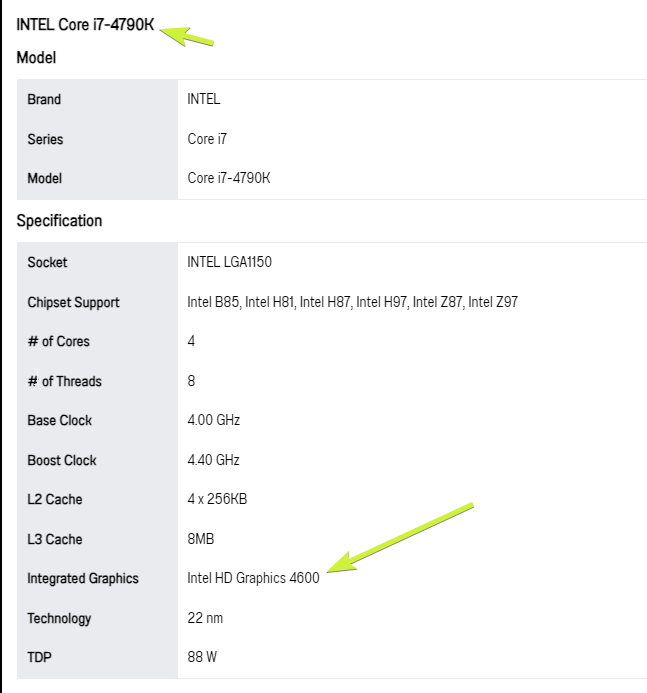Image resolution: width=647 pixels, height=693 pixels.
Task: Click the # of Threads label
Action: [65, 381]
